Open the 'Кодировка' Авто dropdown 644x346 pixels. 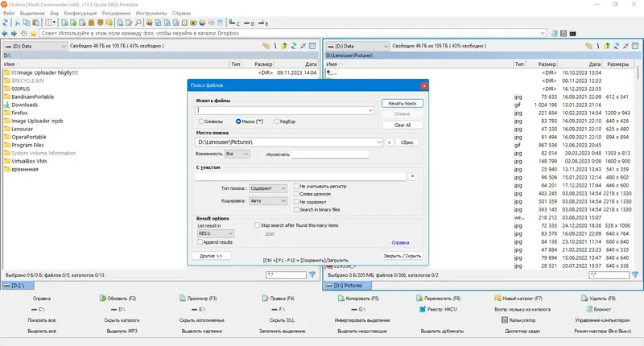point(268,200)
